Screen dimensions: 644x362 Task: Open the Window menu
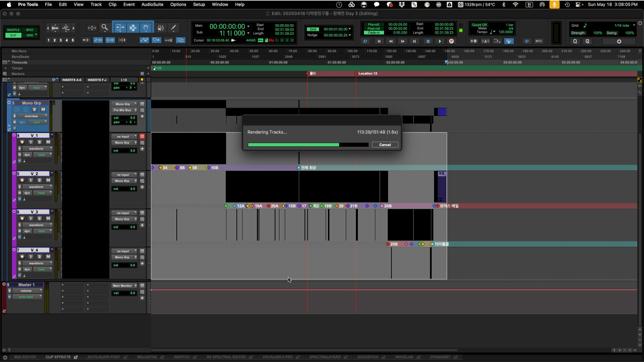point(220,4)
